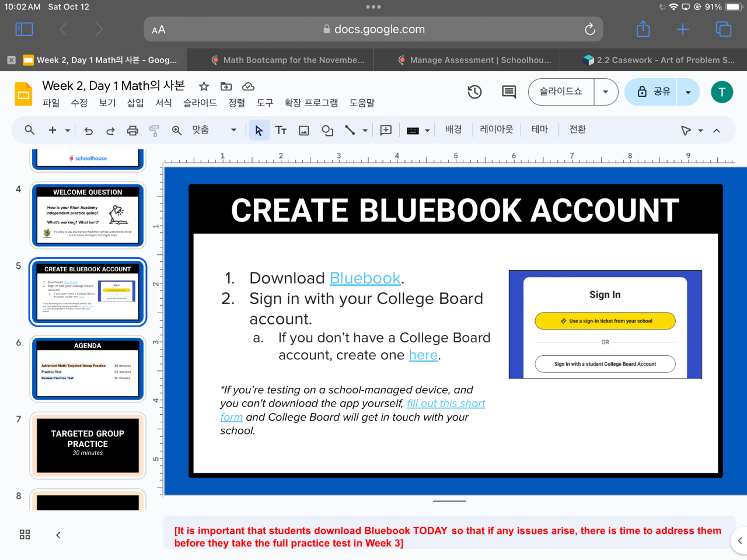
Task: Switch to the 2.2 Casework tab
Action: (660, 60)
